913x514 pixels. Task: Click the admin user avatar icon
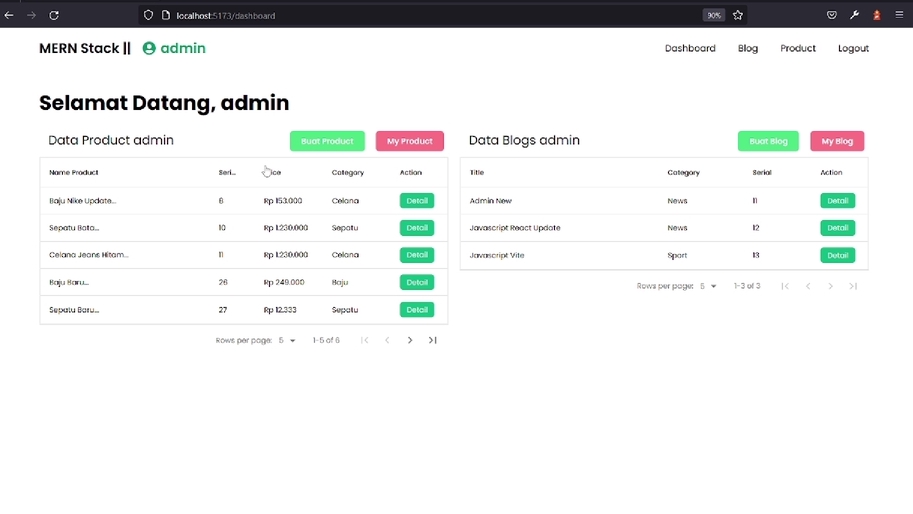149,48
